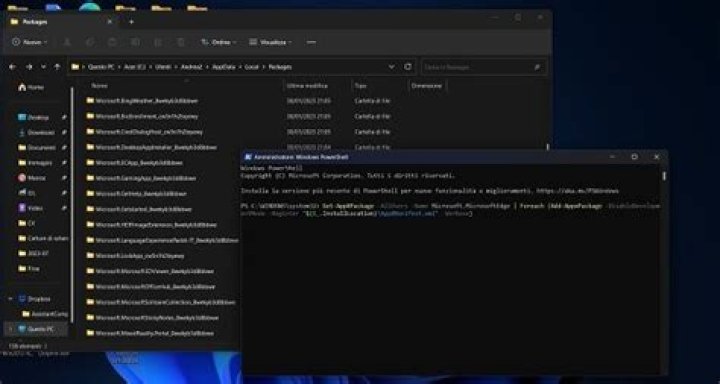720x384 pixels.
Task: Go back with the left arrow
Action: tap(12, 67)
